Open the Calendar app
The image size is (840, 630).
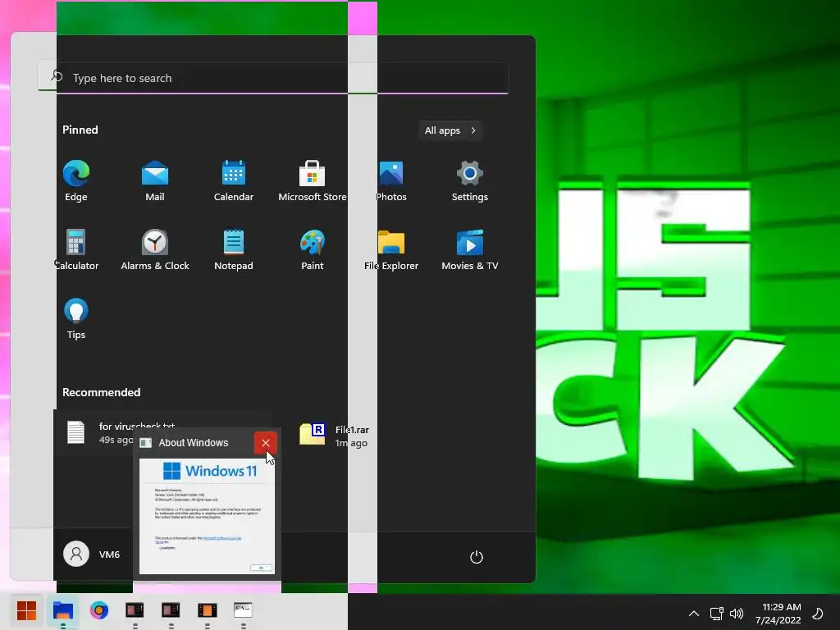tap(234, 181)
